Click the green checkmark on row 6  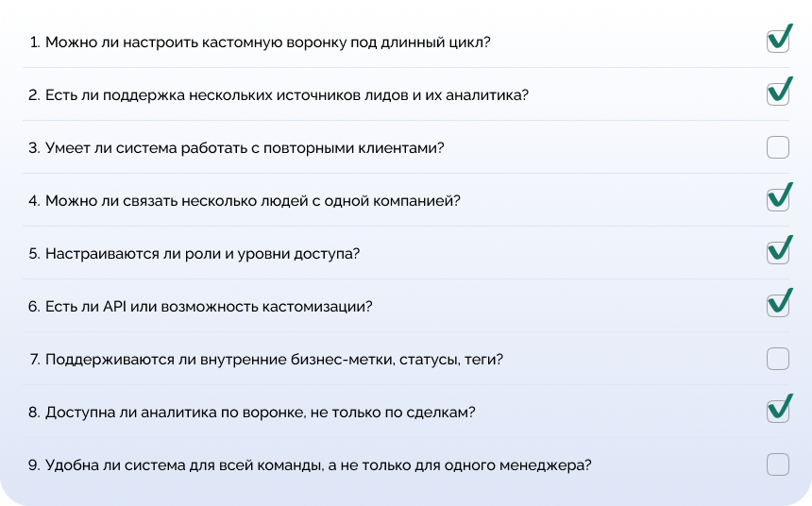coord(781,300)
